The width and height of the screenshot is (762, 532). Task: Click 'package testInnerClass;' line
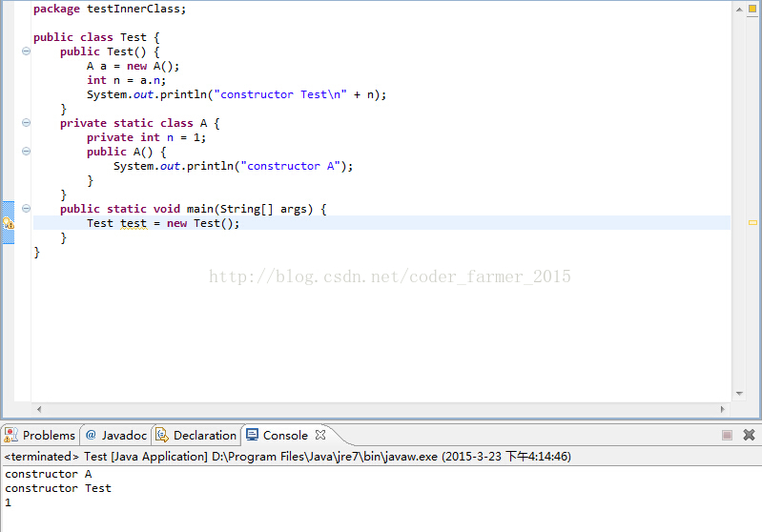(110, 9)
